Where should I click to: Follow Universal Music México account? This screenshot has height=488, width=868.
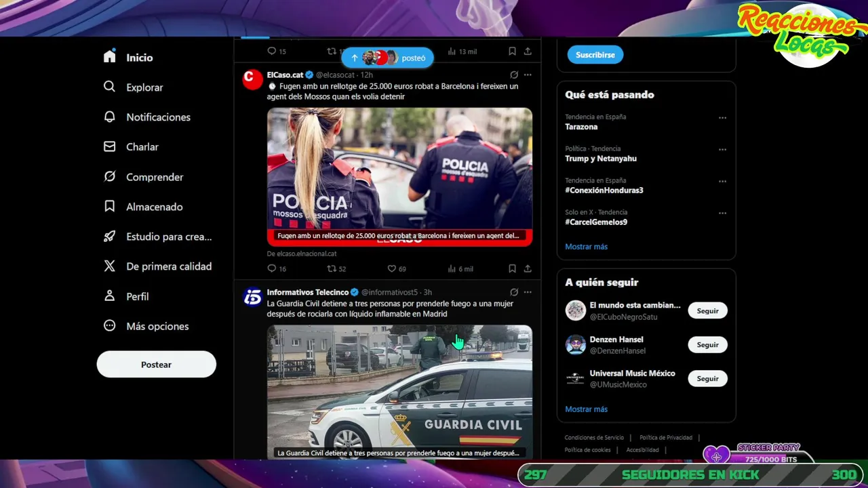point(707,379)
